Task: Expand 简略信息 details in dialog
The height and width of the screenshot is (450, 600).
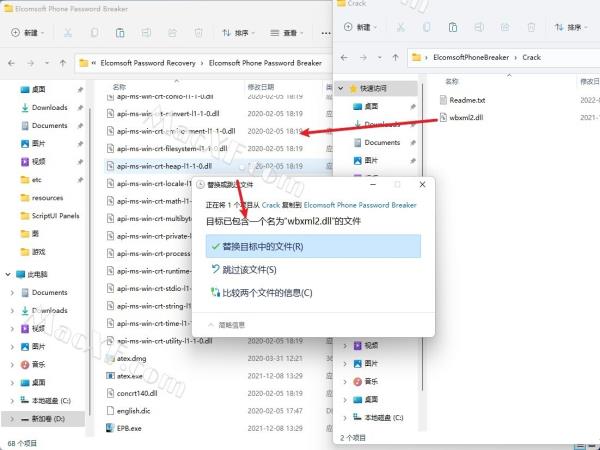Action: [x=227, y=325]
